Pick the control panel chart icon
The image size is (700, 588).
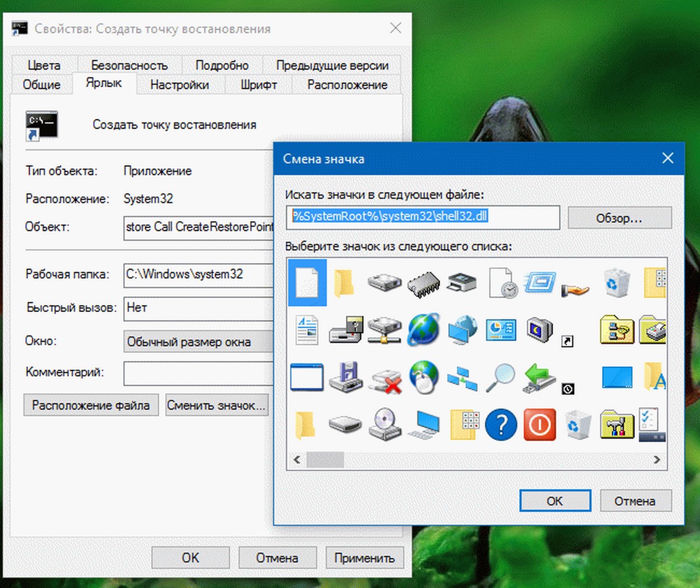click(501, 330)
